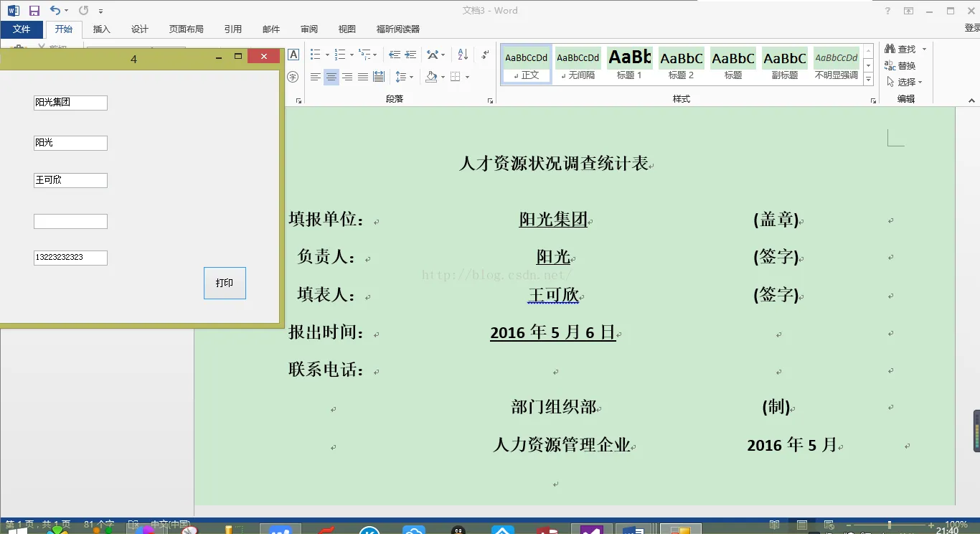Expand the numbering style dropdown
This screenshot has height=534, width=980.
click(352, 55)
